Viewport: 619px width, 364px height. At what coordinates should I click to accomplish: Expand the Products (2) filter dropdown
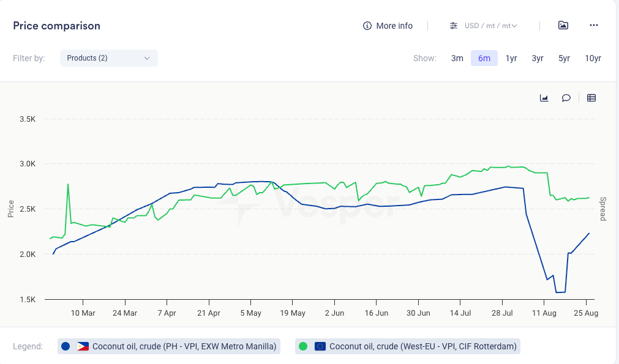tap(109, 58)
